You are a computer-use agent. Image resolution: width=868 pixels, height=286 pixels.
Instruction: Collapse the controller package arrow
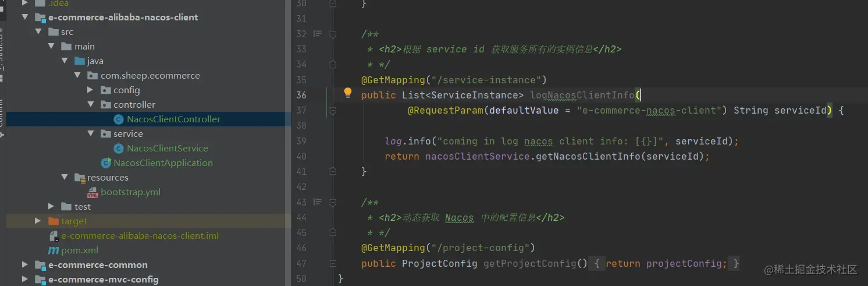(x=90, y=105)
